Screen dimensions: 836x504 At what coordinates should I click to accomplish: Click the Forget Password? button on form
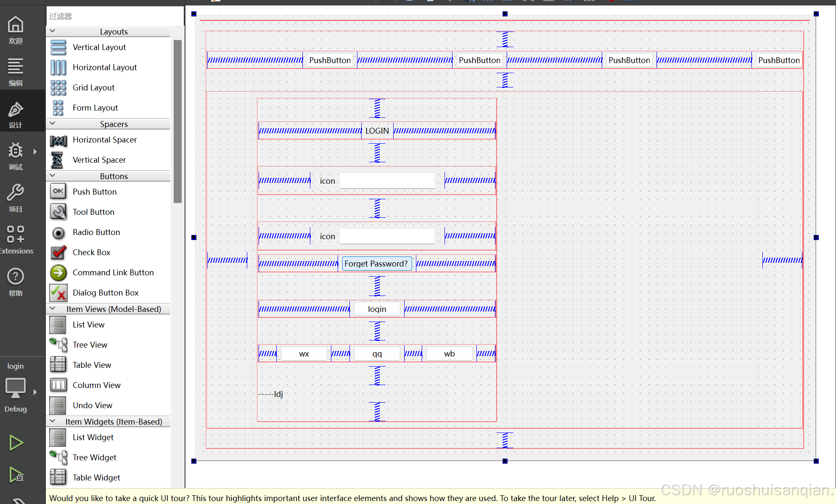click(376, 264)
